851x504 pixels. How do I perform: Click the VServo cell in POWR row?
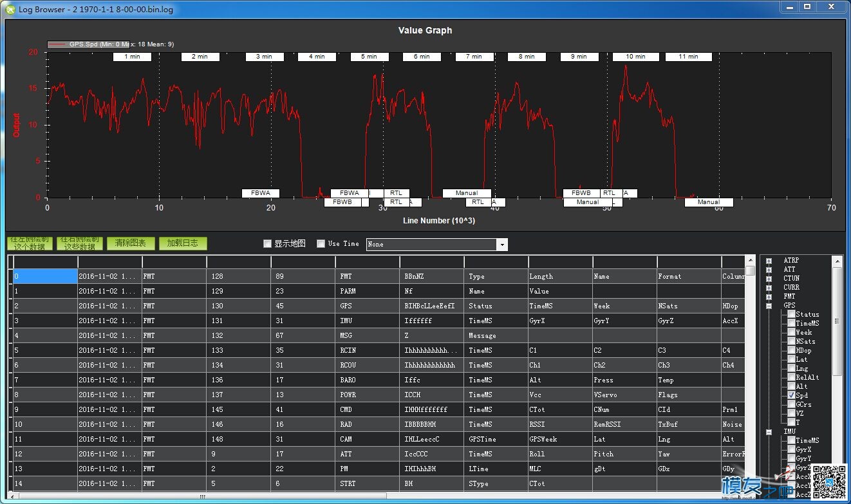[624, 395]
